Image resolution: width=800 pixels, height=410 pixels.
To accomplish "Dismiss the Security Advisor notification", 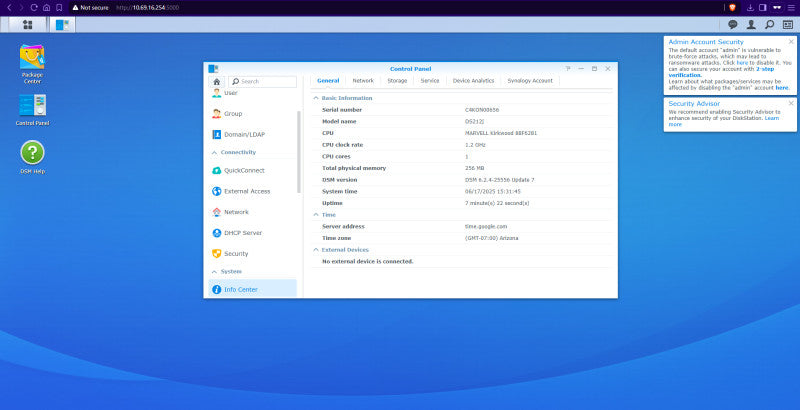I will tap(791, 104).
